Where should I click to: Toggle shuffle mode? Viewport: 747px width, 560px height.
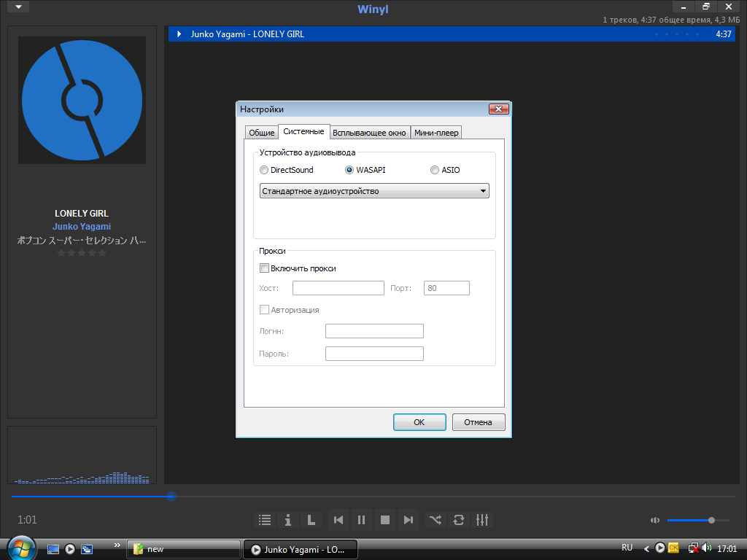(436, 520)
